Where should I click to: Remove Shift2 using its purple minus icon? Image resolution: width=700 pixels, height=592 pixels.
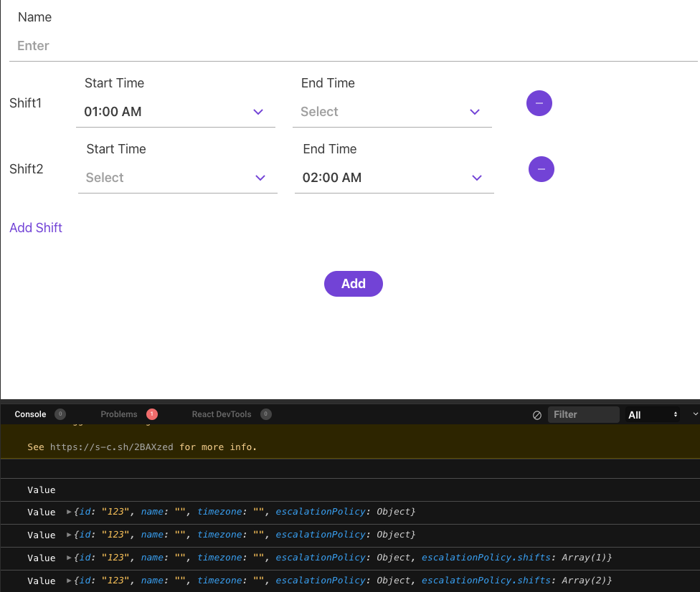[x=541, y=169]
